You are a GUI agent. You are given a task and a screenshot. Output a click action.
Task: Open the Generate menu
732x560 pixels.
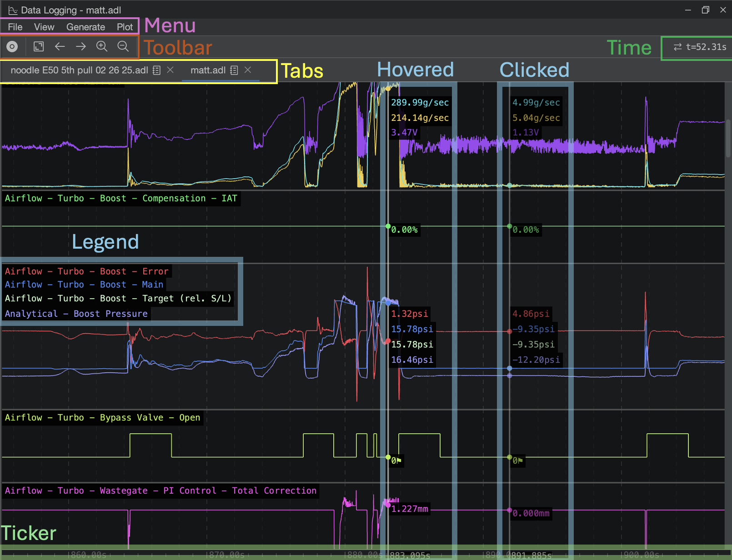pyautogui.click(x=85, y=27)
